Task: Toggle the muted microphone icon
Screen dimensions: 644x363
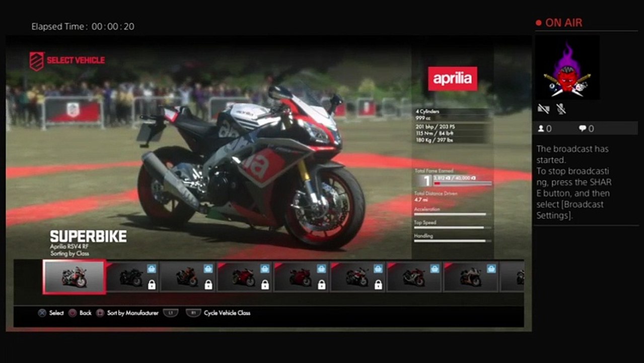Action: [560, 108]
